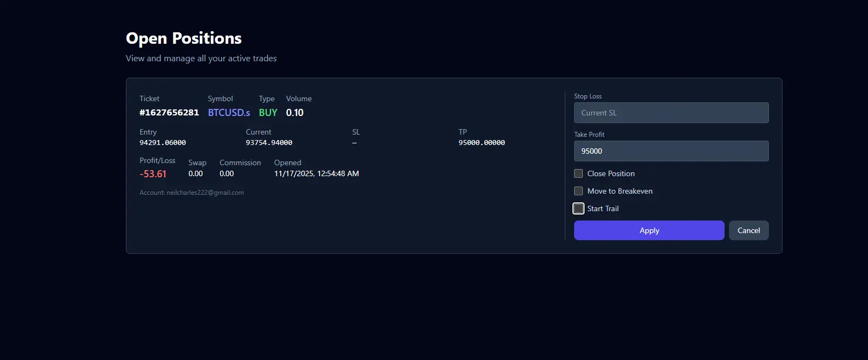Click the profit/loss value -53.61

pyautogui.click(x=153, y=173)
